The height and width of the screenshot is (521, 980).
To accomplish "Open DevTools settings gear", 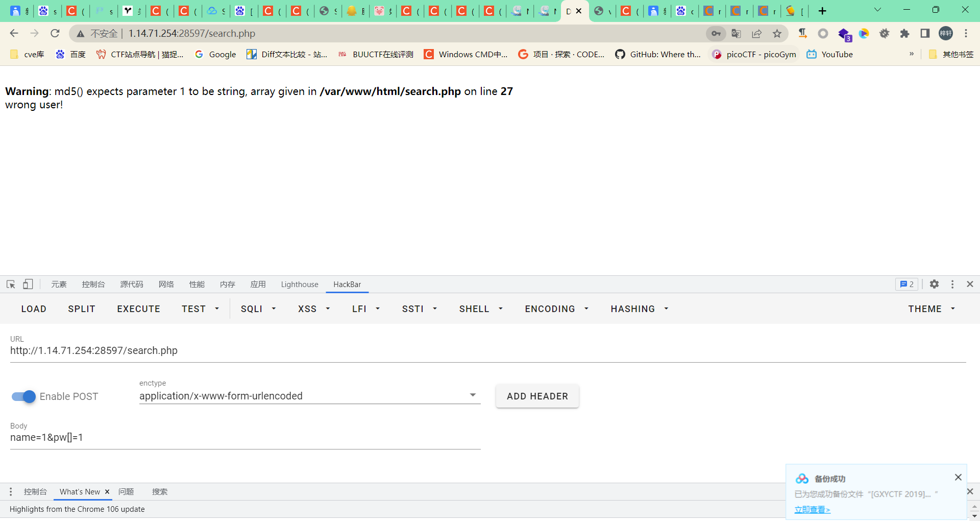I will tap(934, 285).
